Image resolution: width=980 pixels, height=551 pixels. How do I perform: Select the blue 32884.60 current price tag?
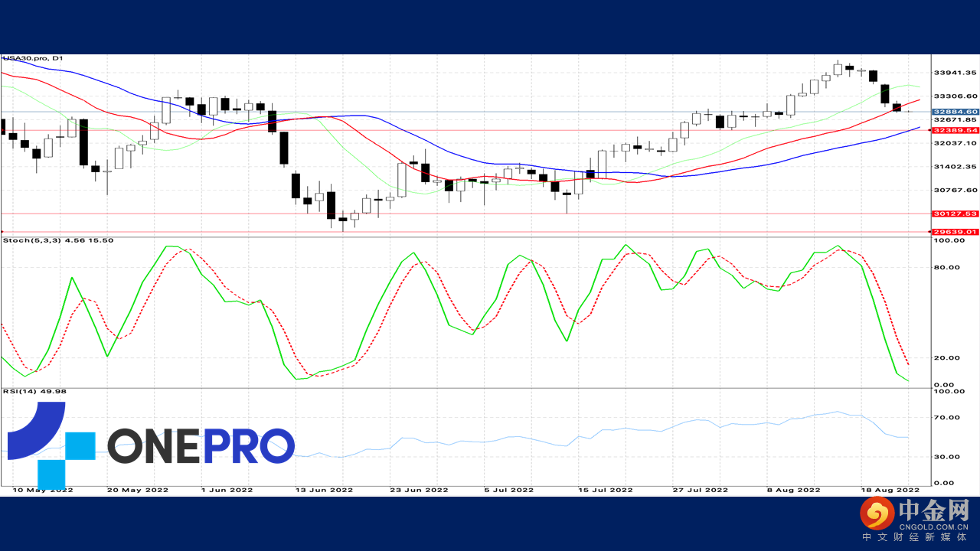tap(954, 112)
